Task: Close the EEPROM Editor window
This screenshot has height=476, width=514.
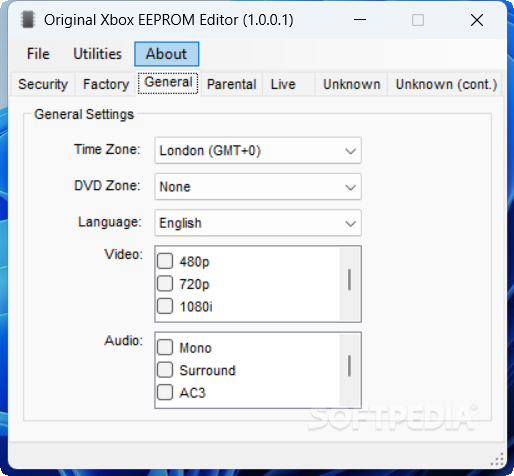Action: coord(477,20)
